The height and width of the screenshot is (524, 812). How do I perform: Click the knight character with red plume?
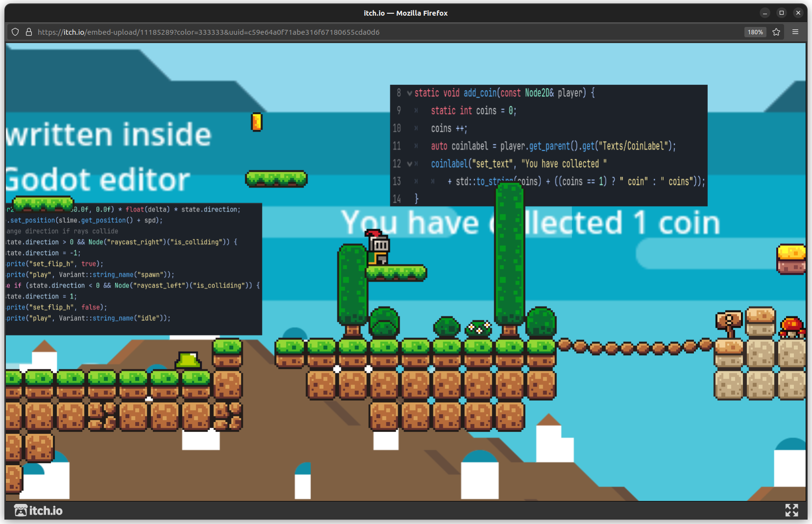click(378, 247)
